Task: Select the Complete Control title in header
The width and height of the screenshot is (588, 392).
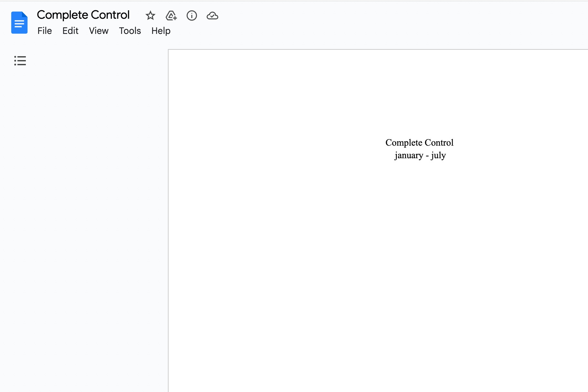Action: pyautogui.click(x=83, y=15)
